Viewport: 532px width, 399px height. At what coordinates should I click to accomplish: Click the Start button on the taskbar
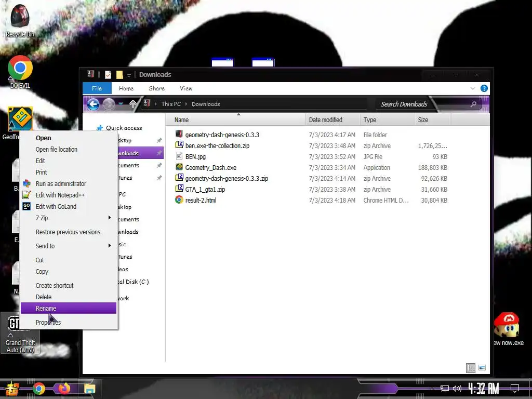[x=12, y=389]
